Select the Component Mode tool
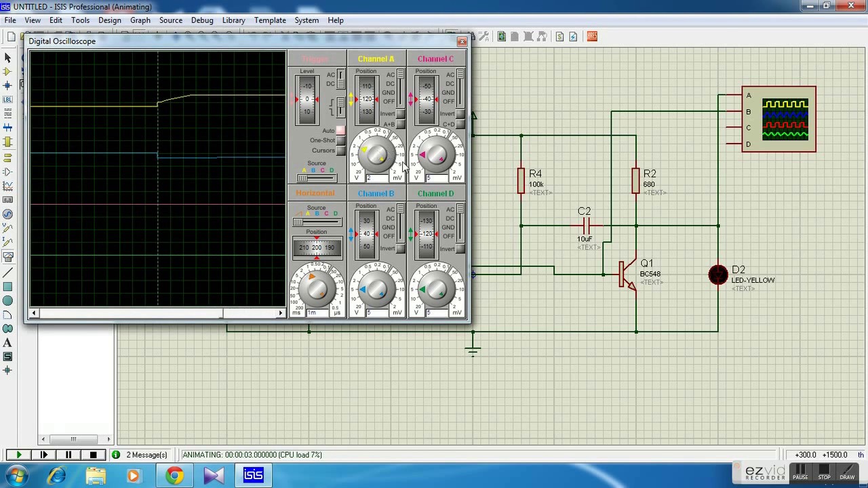868x488 pixels. [x=8, y=72]
